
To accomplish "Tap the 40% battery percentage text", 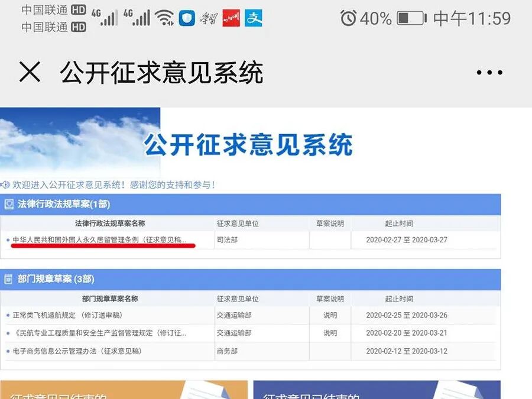I will [375, 18].
